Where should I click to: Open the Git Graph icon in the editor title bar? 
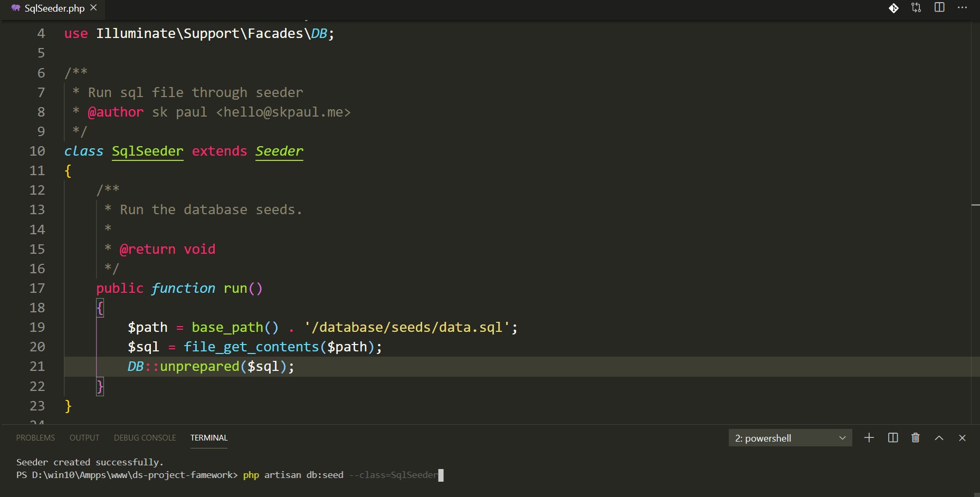tap(894, 8)
